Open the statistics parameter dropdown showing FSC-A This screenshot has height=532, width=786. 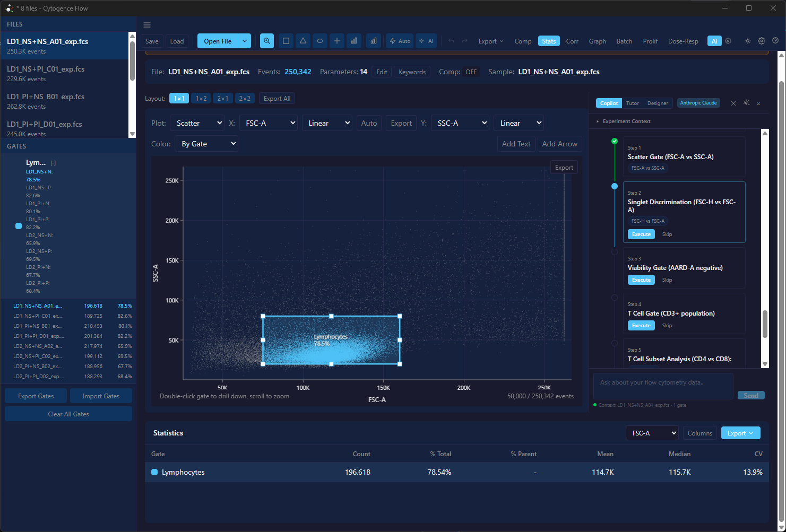coord(652,433)
